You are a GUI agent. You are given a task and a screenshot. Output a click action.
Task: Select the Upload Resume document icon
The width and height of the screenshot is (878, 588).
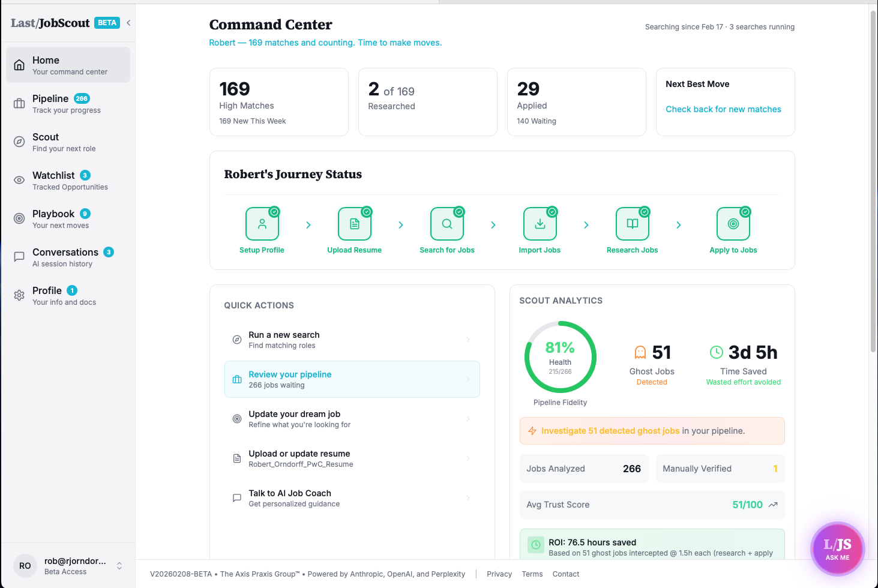click(355, 223)
